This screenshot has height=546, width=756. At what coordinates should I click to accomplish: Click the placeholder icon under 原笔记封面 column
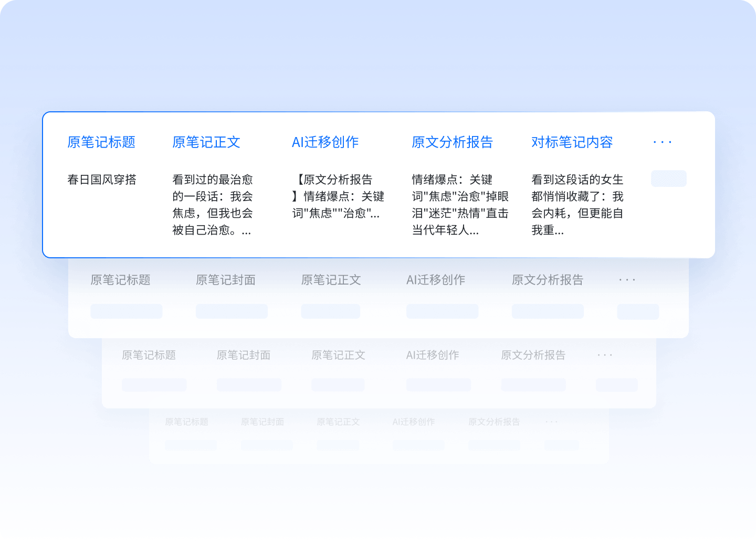click(x=232, y=311)
